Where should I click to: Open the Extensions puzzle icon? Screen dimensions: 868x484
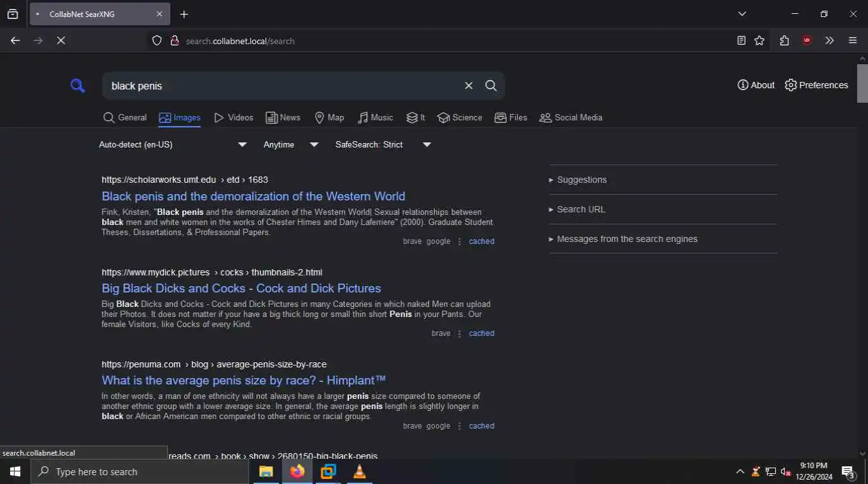tap(784, 40)
